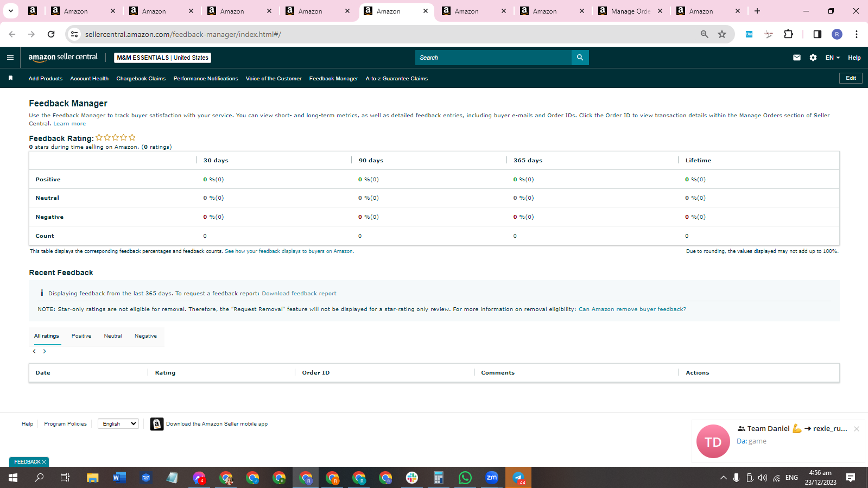
Task: Open browser extensions puzzle icon
Action: pos(789,34)
